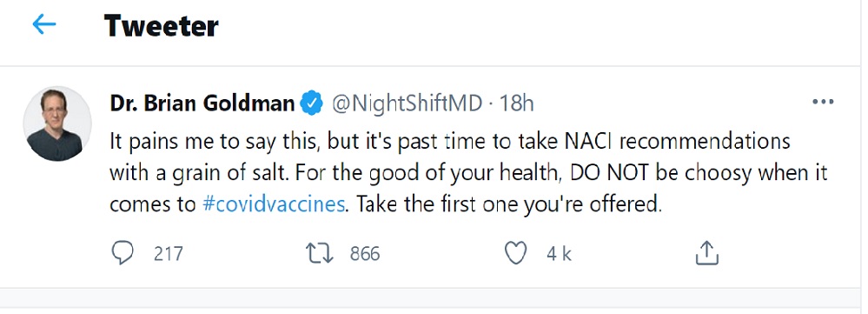Retweet using the arrows icon

(320, 254)
